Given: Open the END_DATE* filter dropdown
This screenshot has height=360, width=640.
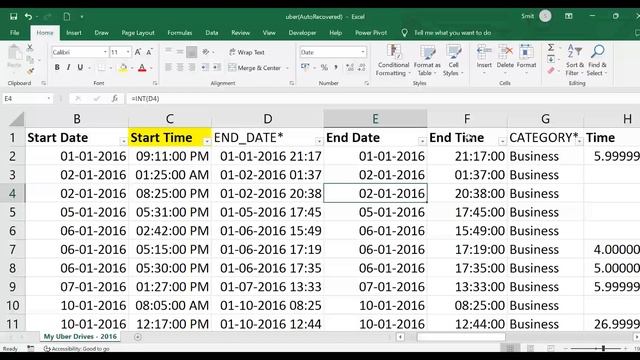Looking at the screenshot, I should pyautogui.click(x=319, y=141).
